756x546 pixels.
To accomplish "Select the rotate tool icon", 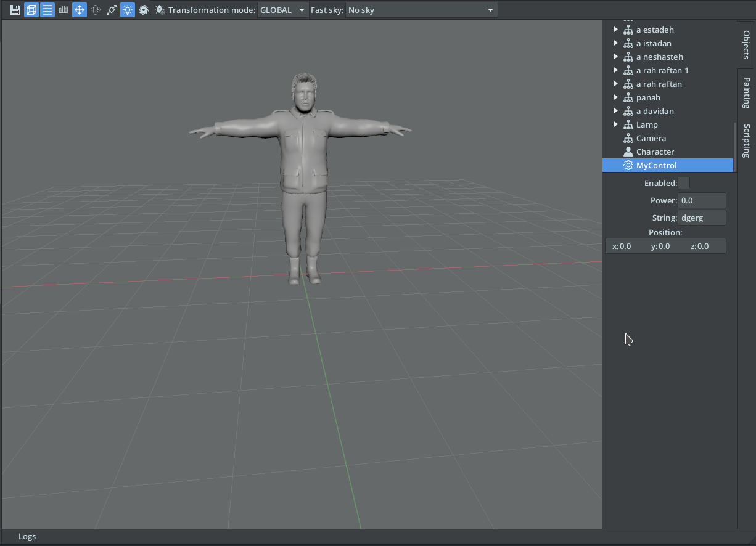I will click(96, 10).
